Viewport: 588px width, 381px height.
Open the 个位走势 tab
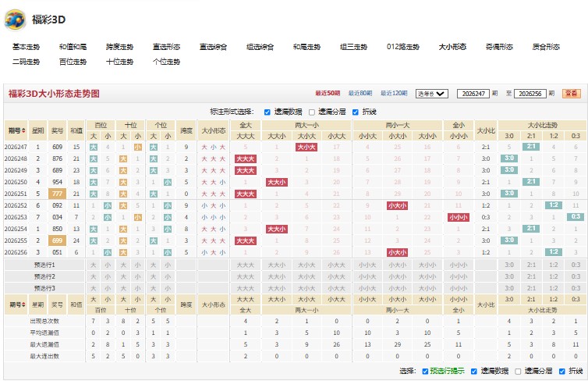[x=167, y=62]
